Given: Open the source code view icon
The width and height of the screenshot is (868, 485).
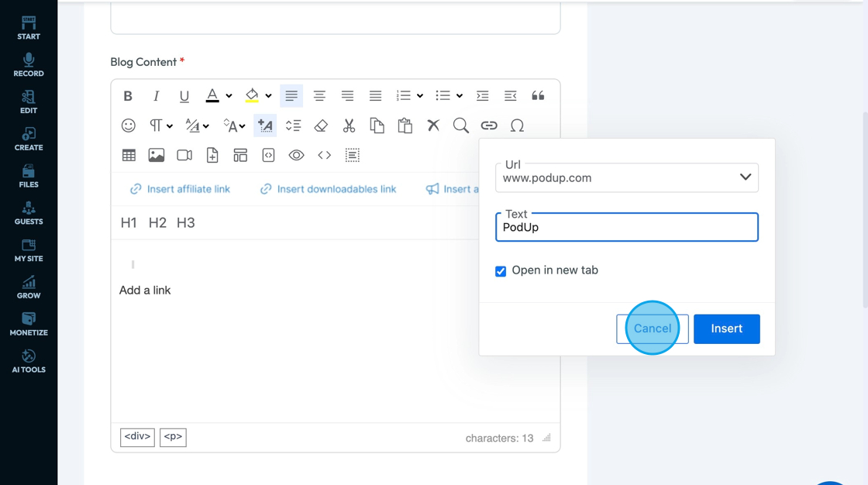Looking at the screenshot, I should [x=325, y=156].
